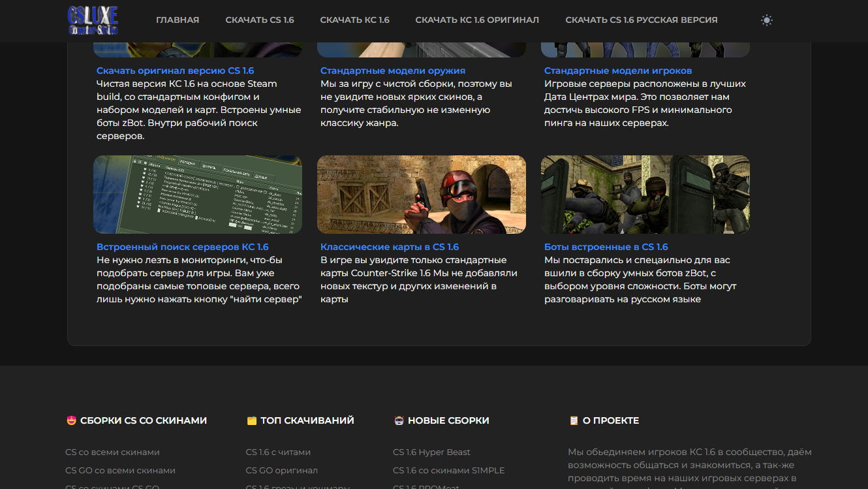Viewport: 868px width, 489px height.
Task: Click CS GO оригинал footer link
Action: coord(281,470)
